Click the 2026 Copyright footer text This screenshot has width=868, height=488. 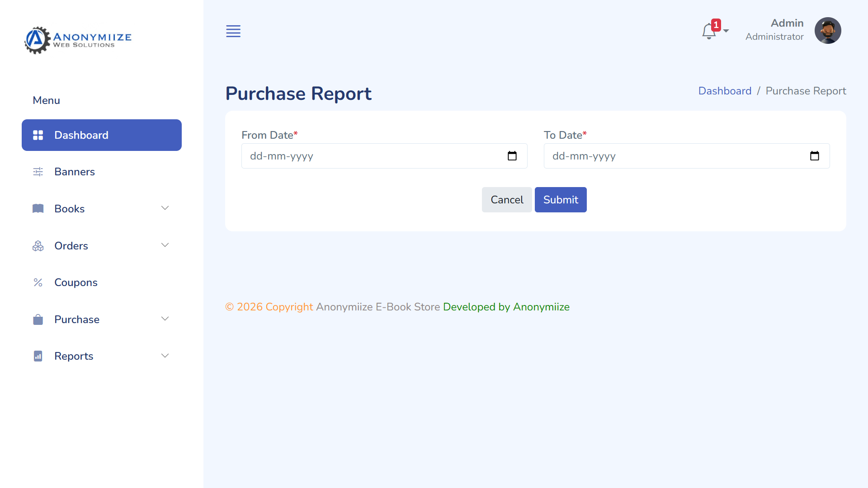pyautogui.click(x=269, y=307)
